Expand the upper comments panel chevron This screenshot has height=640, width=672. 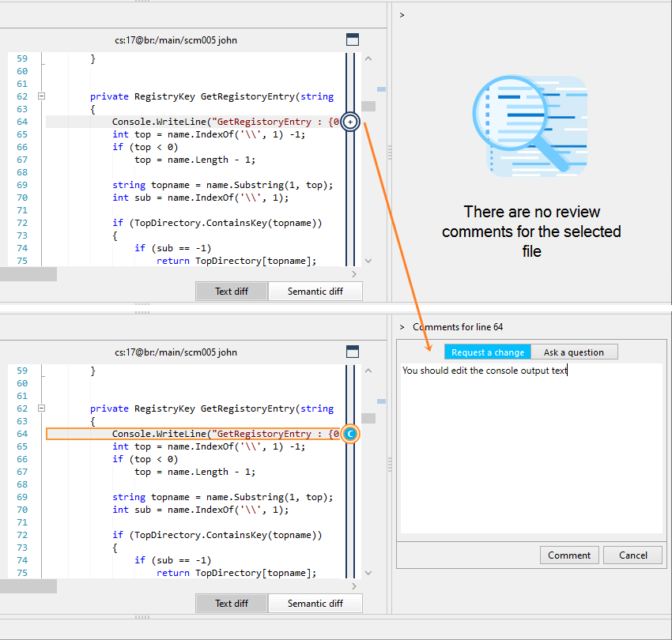tap(402, 15)
